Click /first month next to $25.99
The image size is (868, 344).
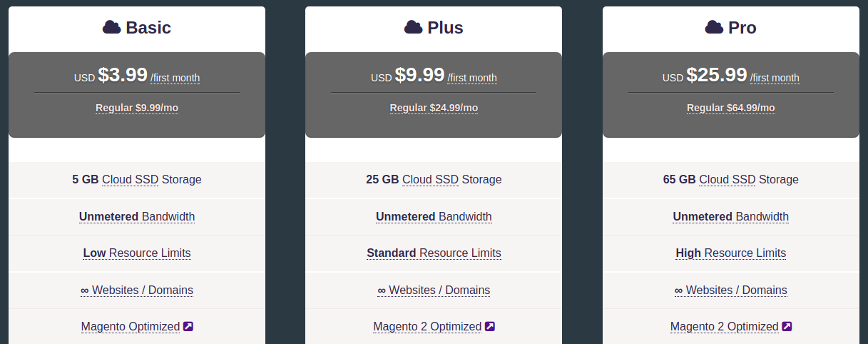click(x=775, y=78)
